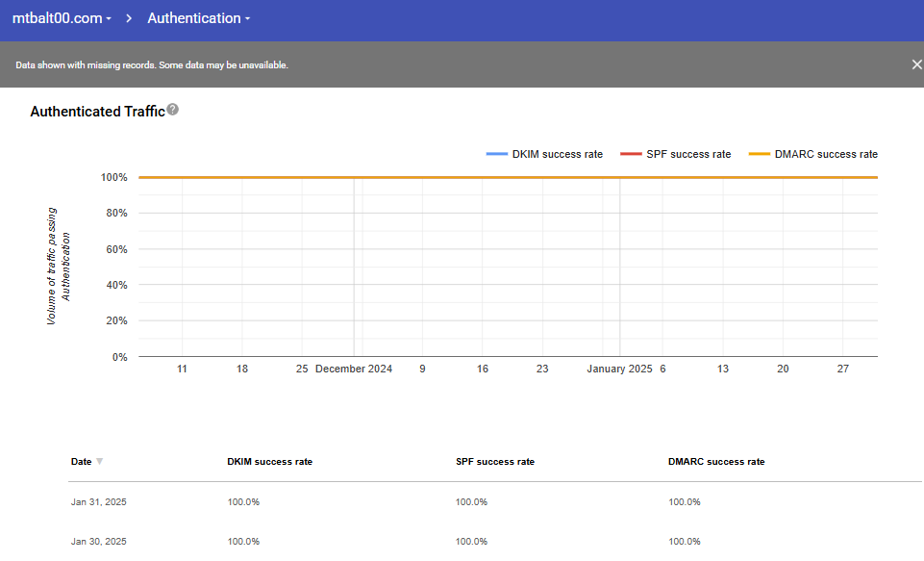The image size is (924, 561).
Task: Click the help icon beside Authenticated Traffic
Action: point(173,110)
